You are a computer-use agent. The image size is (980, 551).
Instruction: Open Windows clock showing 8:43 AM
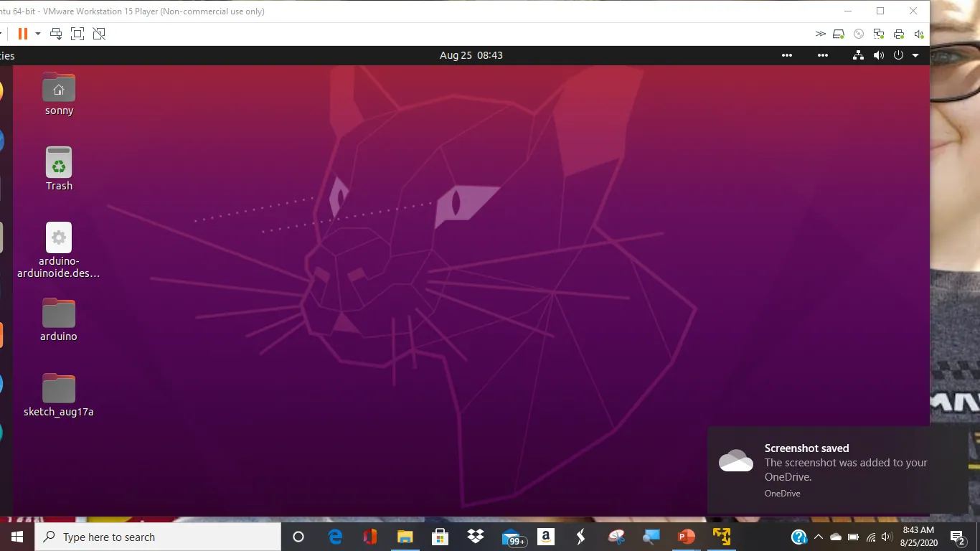[x=919, y=537]
